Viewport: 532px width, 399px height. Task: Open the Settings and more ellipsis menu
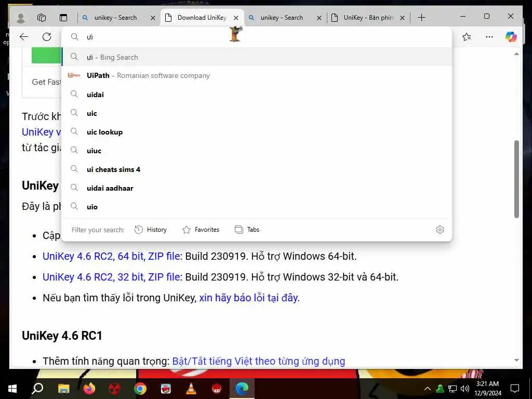point(489,37)
